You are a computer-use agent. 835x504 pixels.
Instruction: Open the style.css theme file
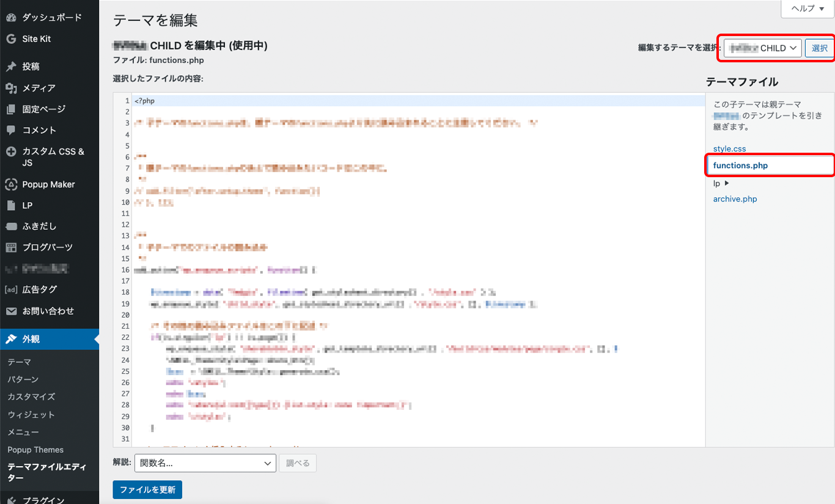[729, 149]
